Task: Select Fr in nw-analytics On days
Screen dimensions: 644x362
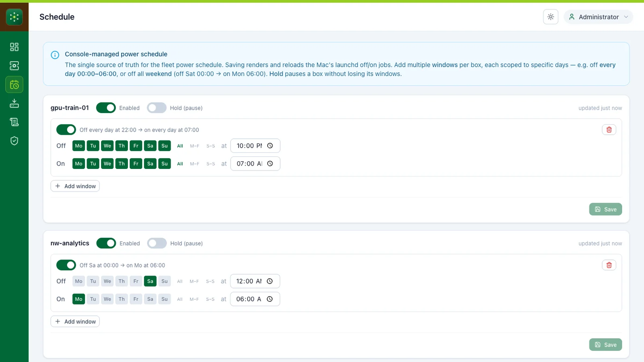Action: [136, 299]
